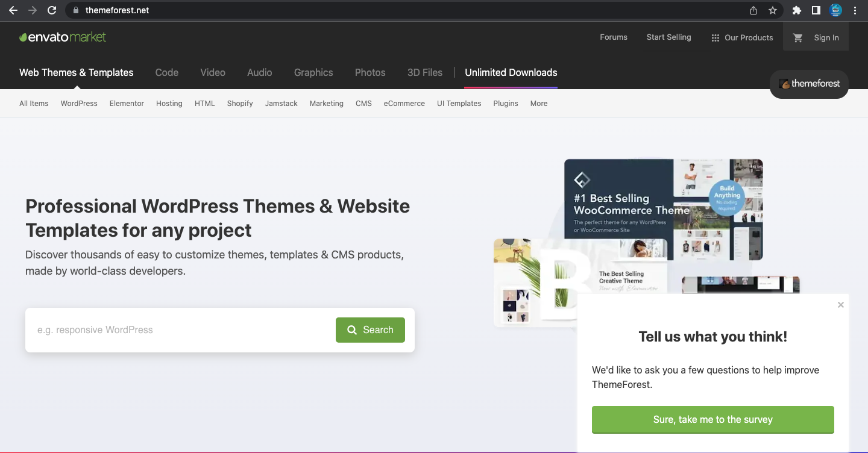
Task: Click the theme search input field
Action: (x=151, y=330)
